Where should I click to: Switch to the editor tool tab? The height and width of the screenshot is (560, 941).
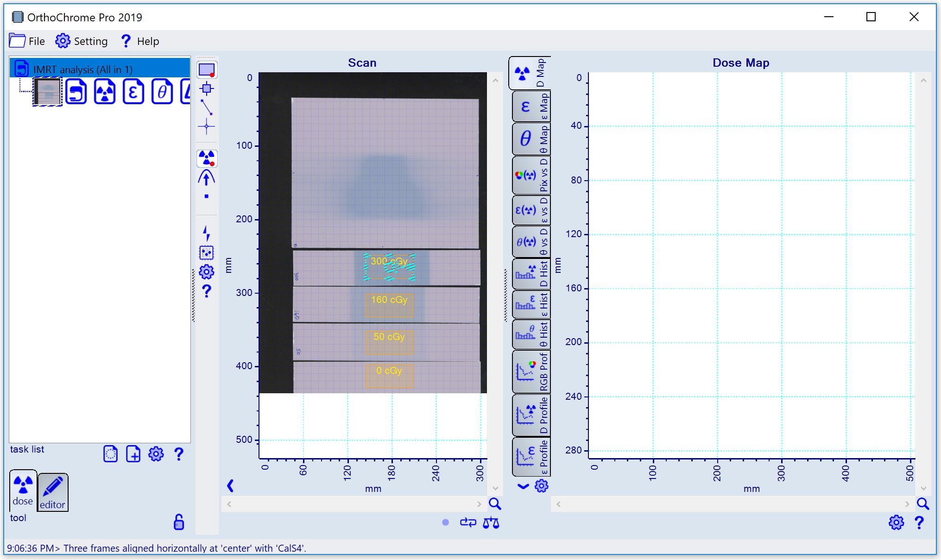click(52, 492)
